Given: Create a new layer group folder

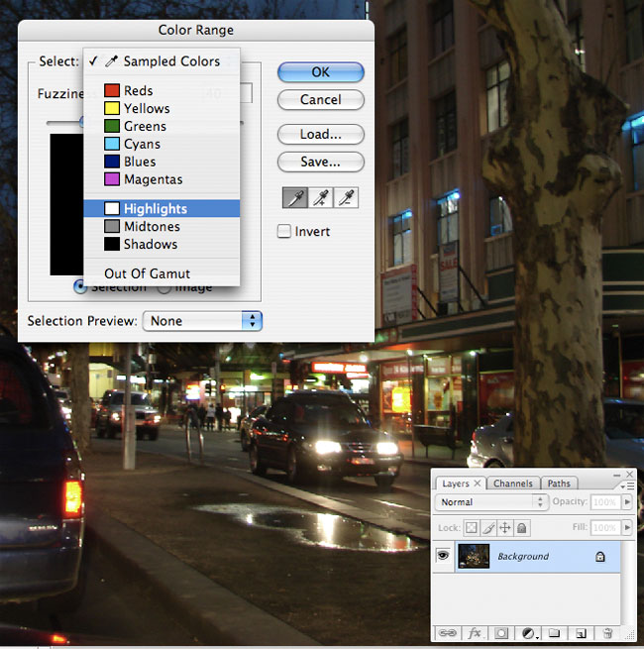Looking at the screenshot, I should 555,632.
